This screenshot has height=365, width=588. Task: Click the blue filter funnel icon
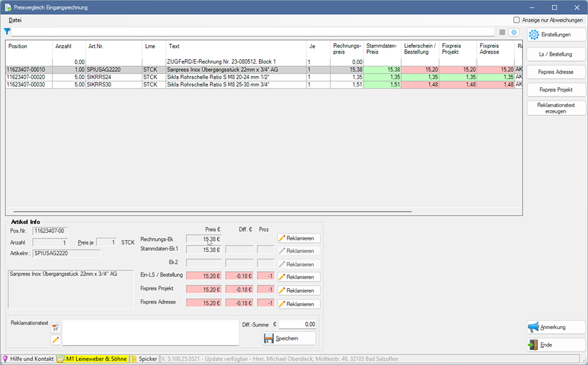pyautogui.click(x=7, y=32)
